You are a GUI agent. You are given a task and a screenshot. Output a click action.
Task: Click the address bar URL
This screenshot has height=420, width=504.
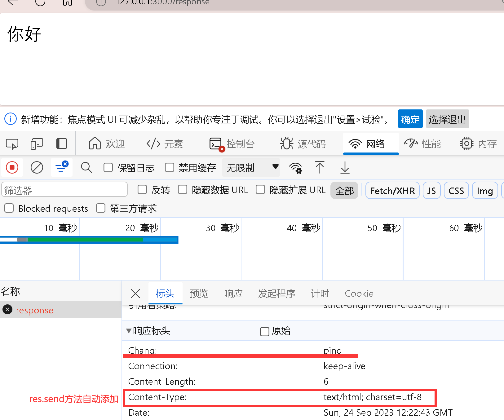click(163, 2)
